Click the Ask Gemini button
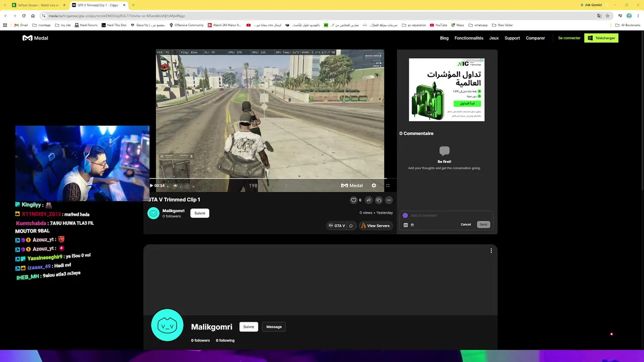 pos(591,5)
